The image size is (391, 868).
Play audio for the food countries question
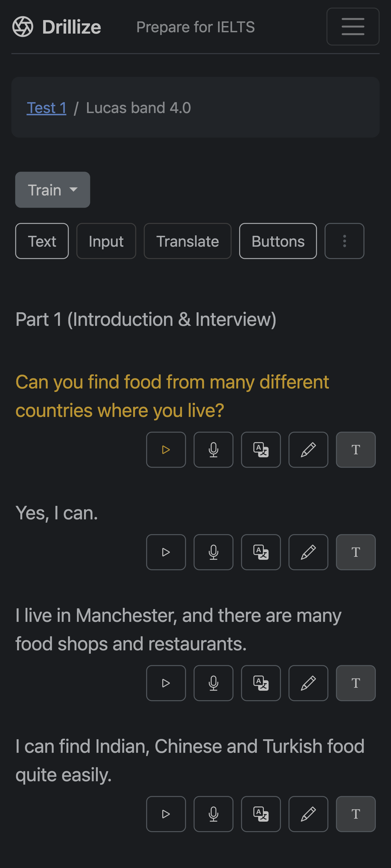[x=166, y=449]
